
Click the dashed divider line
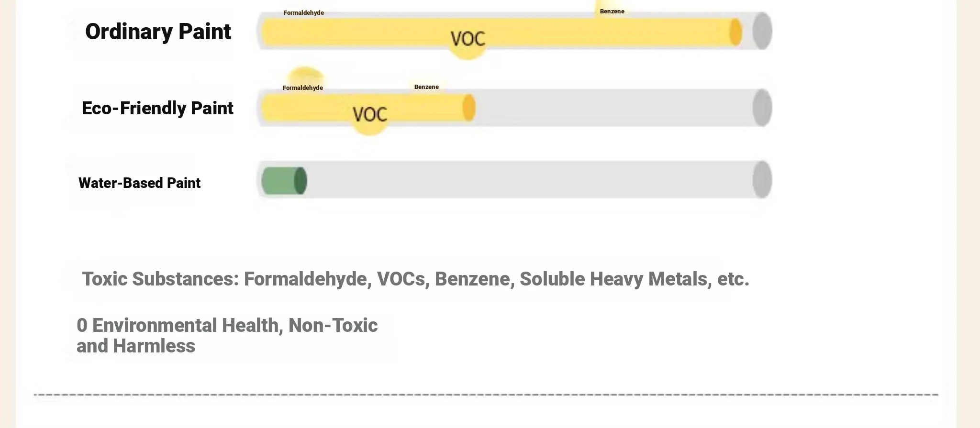pos(486,395)
